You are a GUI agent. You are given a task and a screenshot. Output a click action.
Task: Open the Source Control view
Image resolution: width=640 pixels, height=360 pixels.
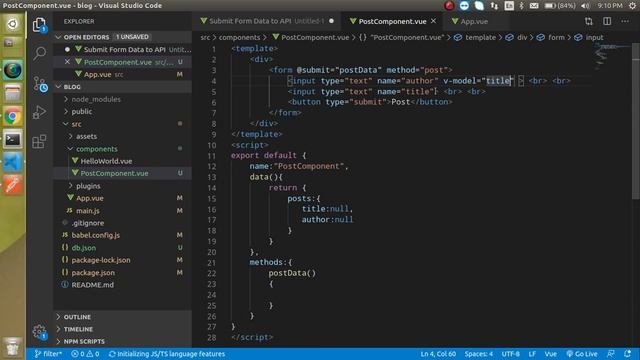click(40, 84)
